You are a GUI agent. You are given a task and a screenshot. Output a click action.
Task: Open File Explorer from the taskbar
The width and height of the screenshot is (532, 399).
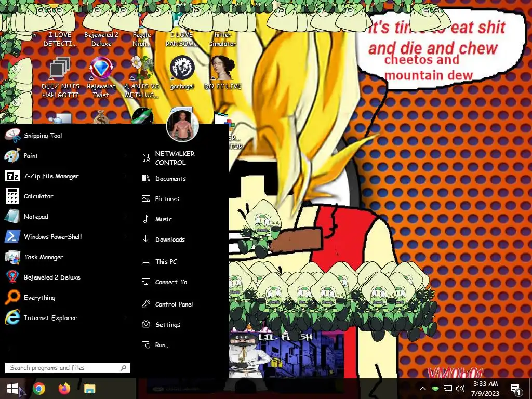pyautogui.click(x=89, y=389)
